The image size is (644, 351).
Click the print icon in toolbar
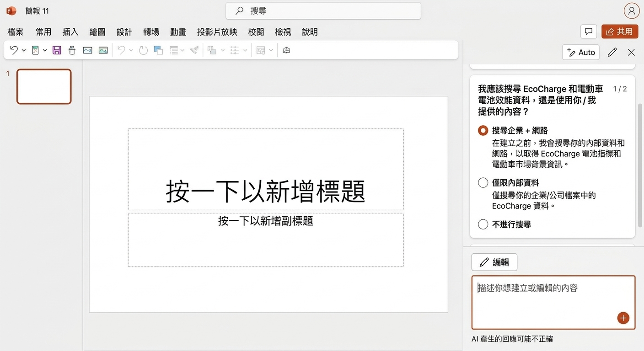pos(72,50)
